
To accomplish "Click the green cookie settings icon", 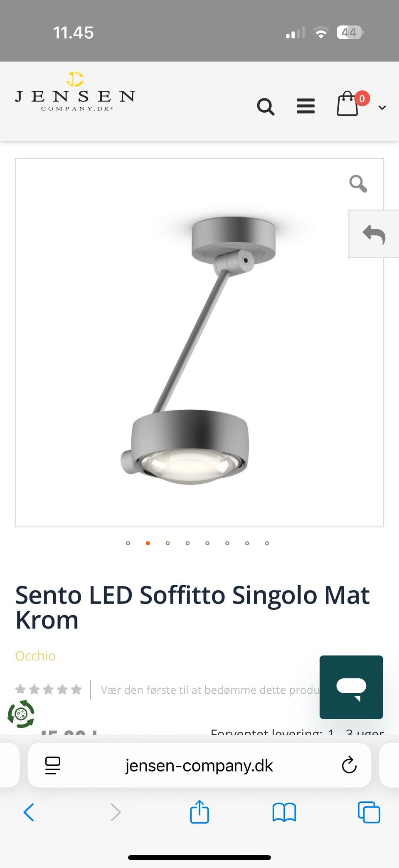I will [21, 714].
